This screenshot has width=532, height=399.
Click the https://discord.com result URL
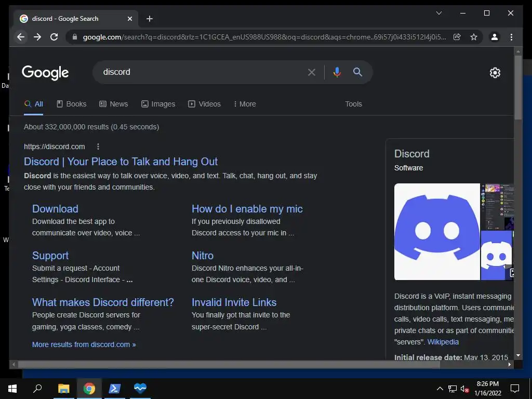coord(54,147)
